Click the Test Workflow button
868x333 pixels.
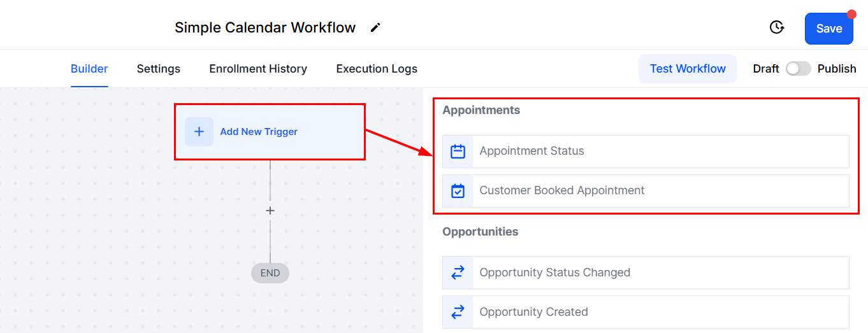click(688, 69)
